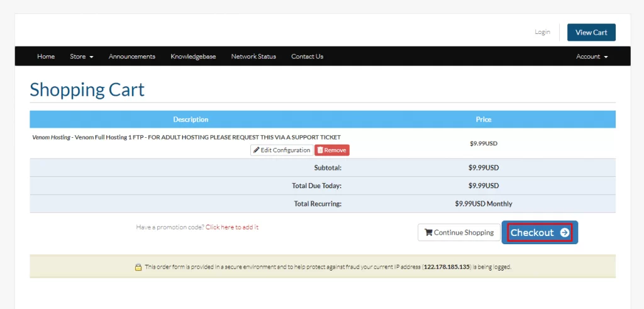The image size is (644, 309).
Task: Click the $9.99USD item price
Action: pyautogui.click(x=484, y=143)
